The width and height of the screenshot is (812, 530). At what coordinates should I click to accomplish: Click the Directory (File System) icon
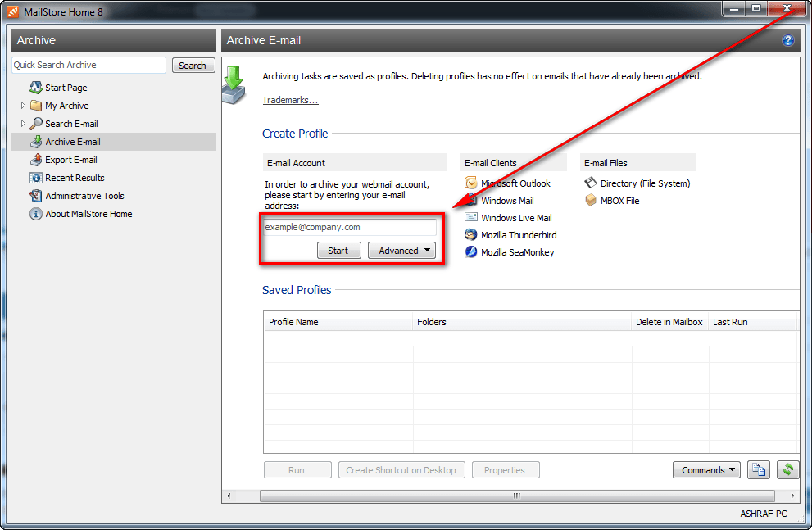590,183
